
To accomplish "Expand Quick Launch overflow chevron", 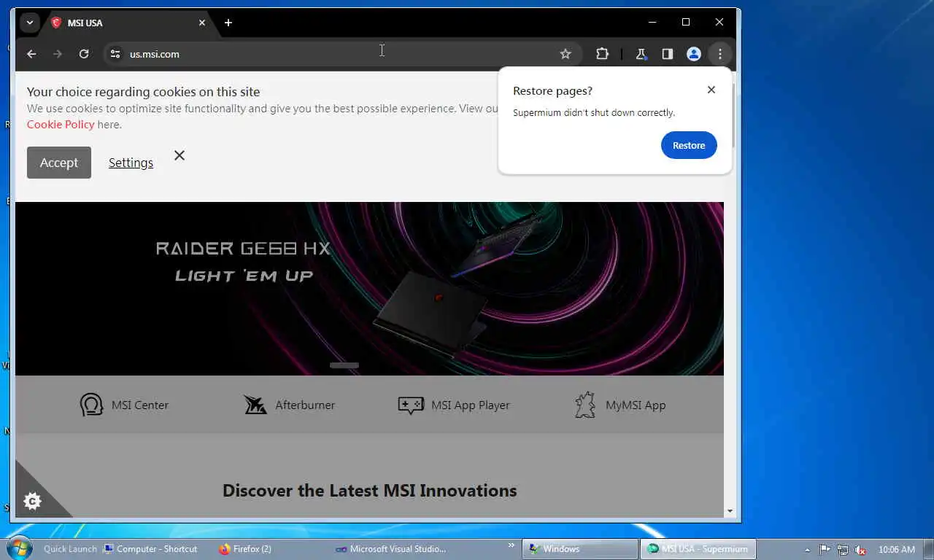I will (512, 545).
